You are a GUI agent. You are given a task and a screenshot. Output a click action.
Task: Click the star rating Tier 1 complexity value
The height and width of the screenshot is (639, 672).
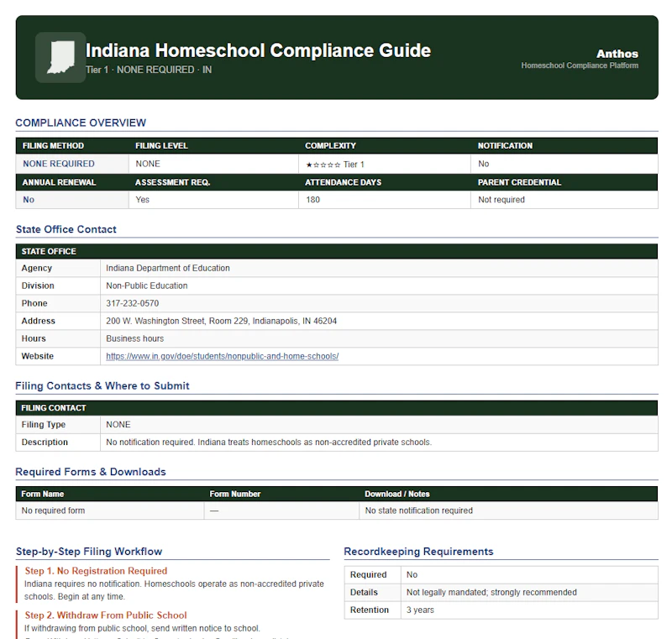[x=335, y=165]
